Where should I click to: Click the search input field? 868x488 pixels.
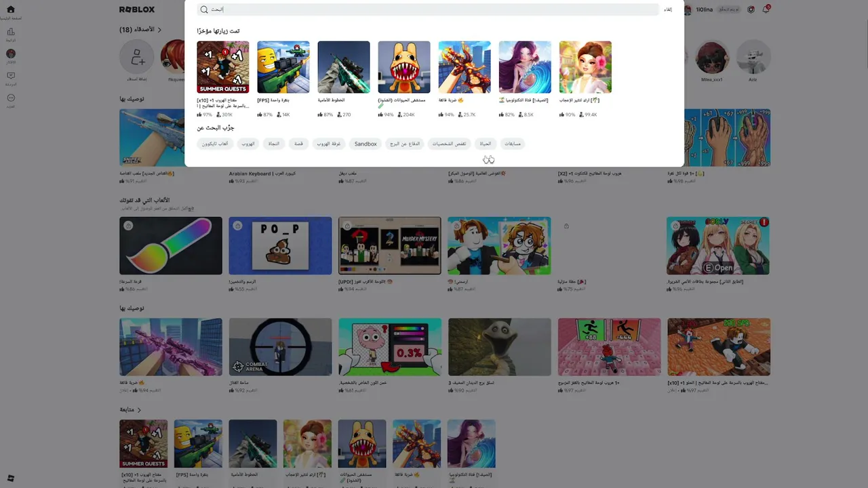(428, 9)
